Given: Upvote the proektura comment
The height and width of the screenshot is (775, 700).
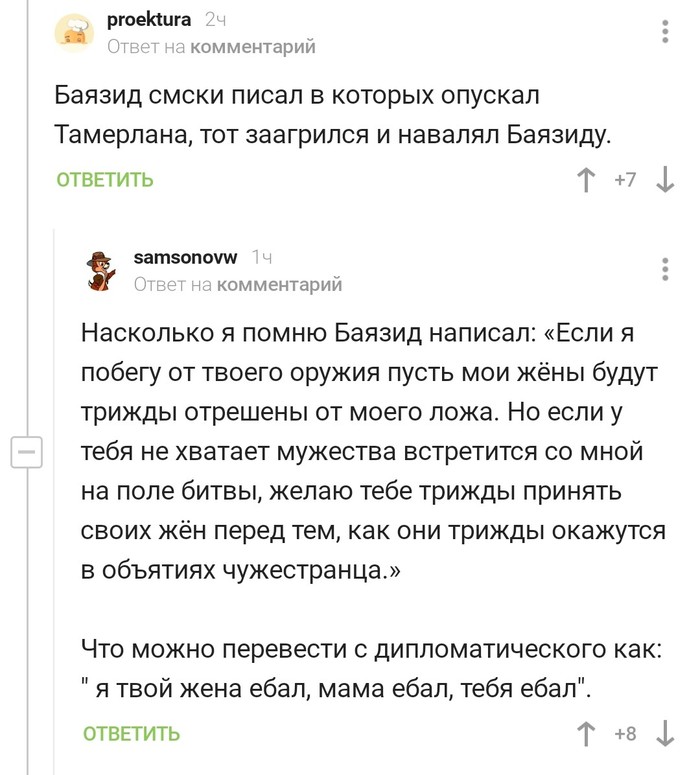Looking at the screenshot, I should coord(587,181).
